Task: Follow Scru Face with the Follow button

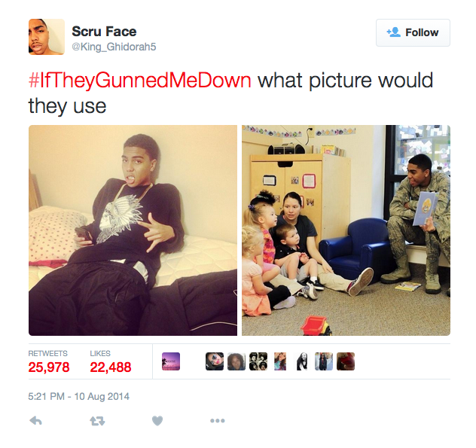Action: point(413,32)
